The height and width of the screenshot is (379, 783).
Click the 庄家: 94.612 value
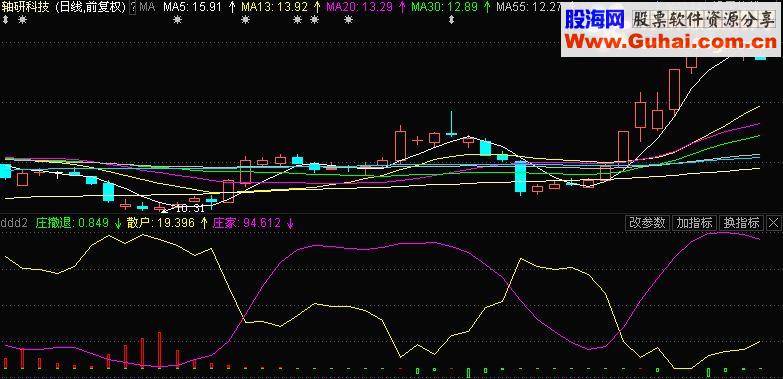pyautogui.click(x=247, y=223)
